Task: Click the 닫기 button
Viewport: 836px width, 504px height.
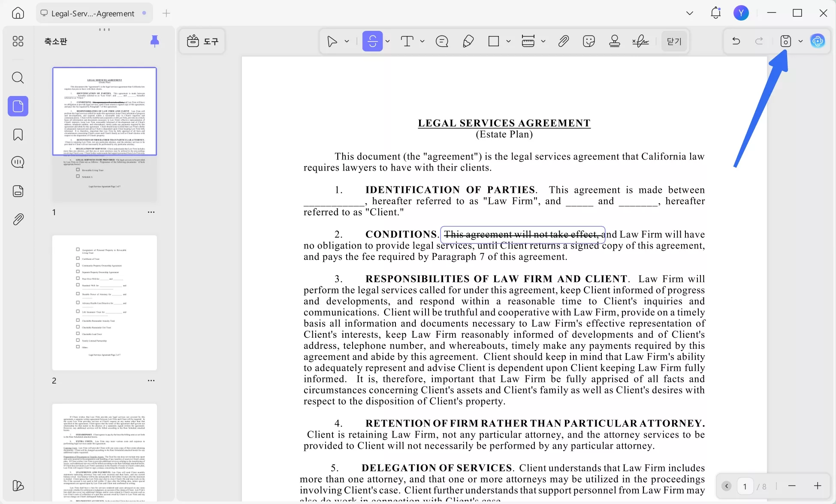Action: pos(673,41)
